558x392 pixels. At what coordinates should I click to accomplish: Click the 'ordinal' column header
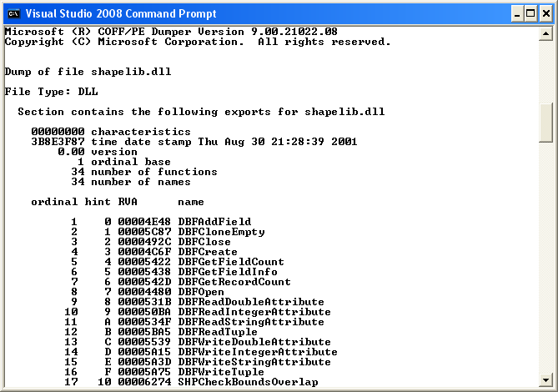(54, 202)
